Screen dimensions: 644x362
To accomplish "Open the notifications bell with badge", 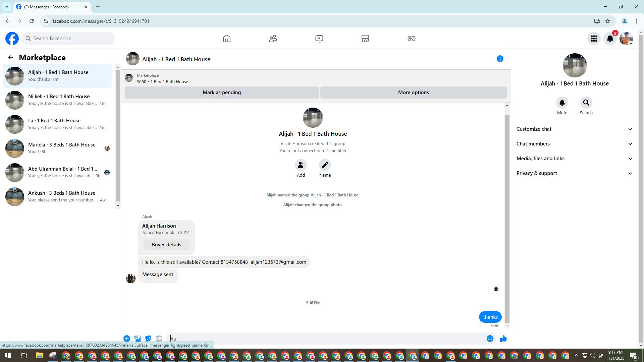I will click(x=610, y=39).
